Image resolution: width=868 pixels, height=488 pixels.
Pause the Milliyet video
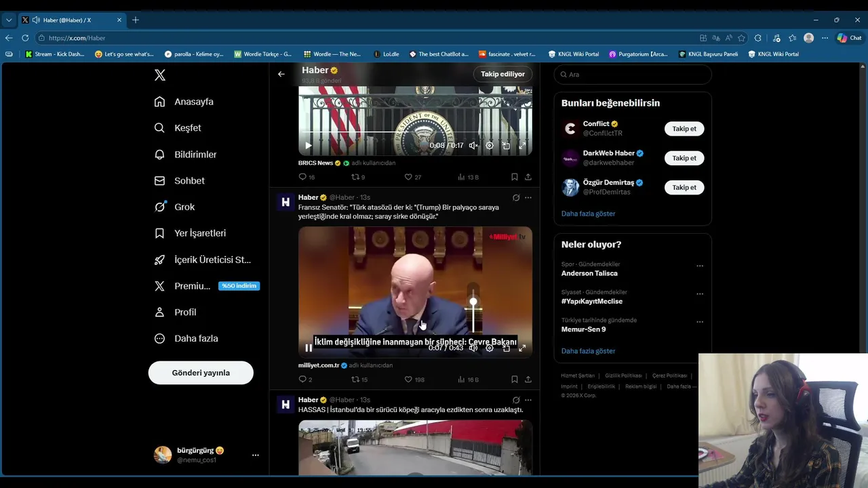click(x=309, y=348)
